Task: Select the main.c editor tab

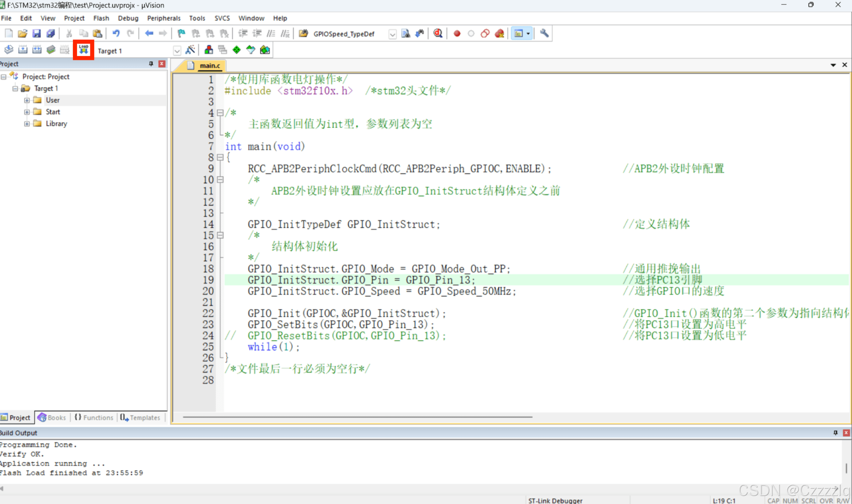Action: coord(209,66)
